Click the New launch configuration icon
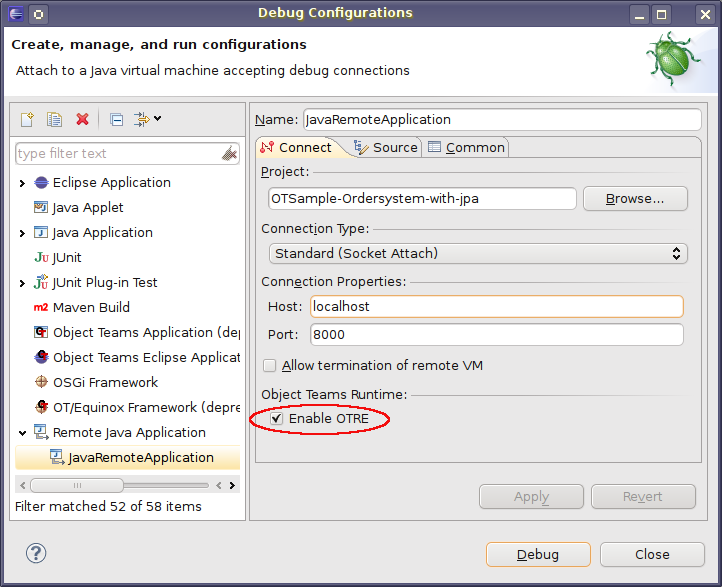The image size is (722, 587). 27,119
